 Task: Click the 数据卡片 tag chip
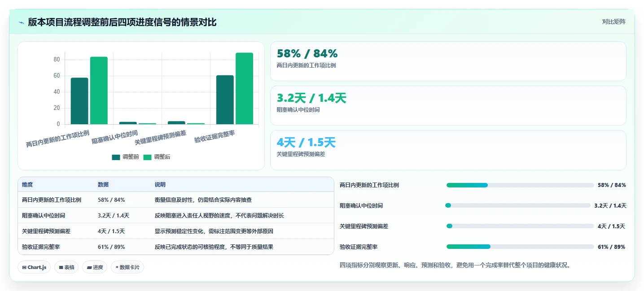point(127,267)
